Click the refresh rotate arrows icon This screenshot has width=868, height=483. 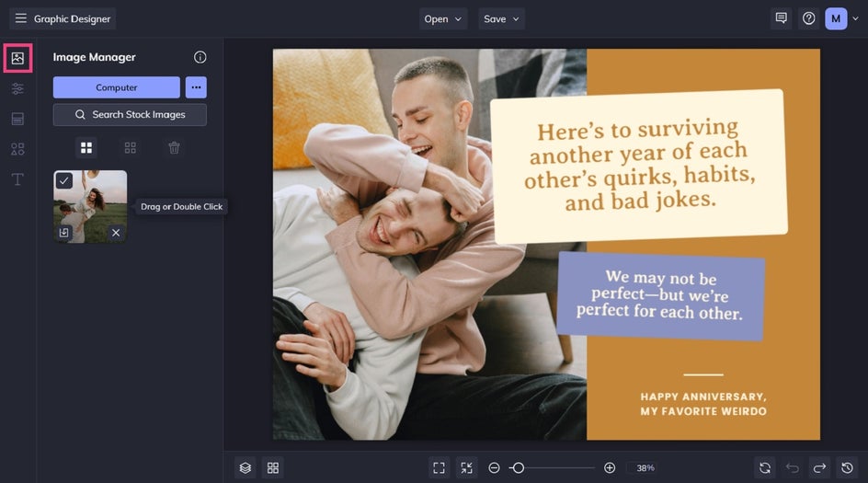pyautogui.click(x=765, y=468)
